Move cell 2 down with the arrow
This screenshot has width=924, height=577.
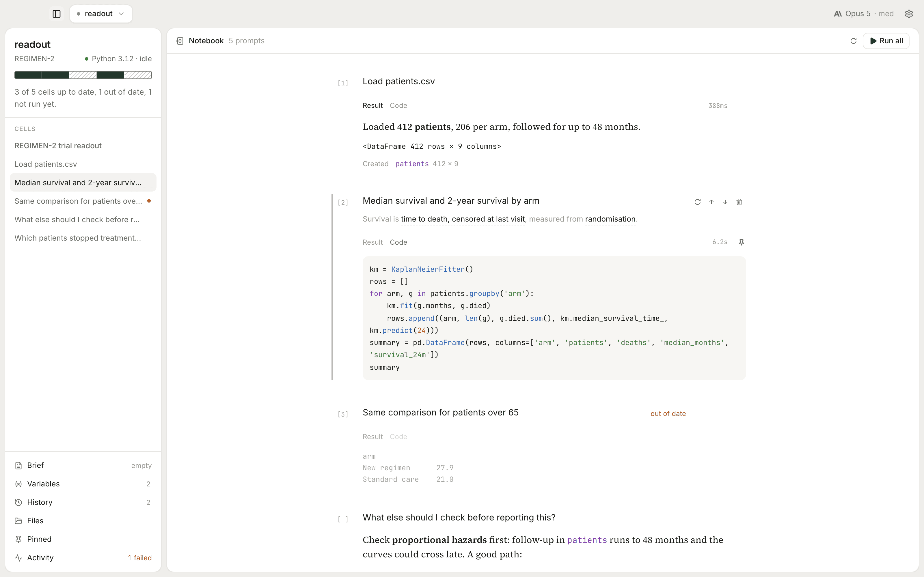tap(725, 202)
